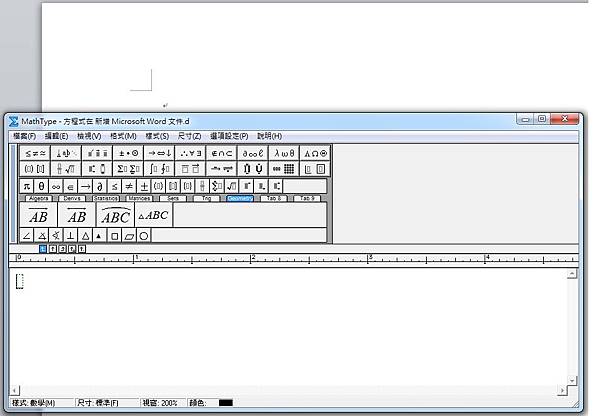600x416 pixels.
Task: Open the matrix templates palette
Action: click(284, 169)
